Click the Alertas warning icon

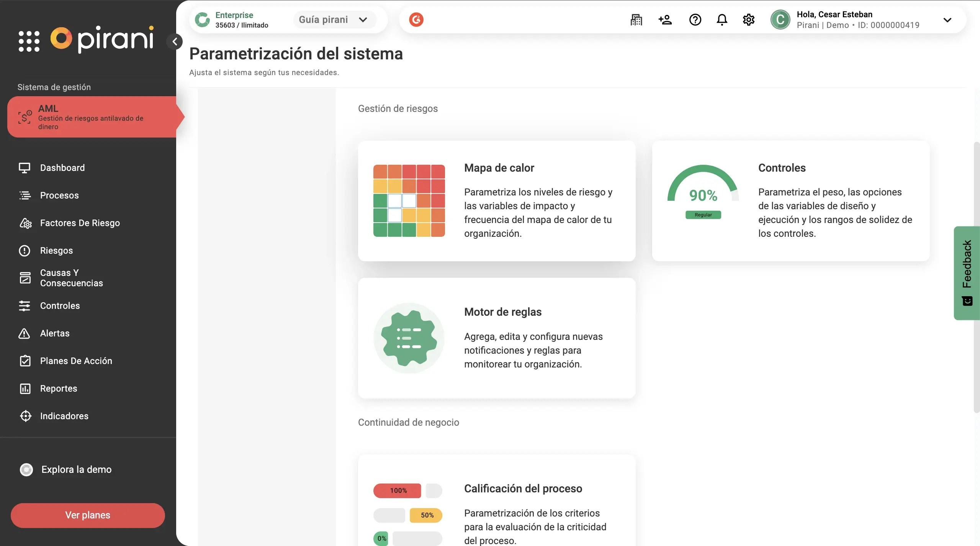click(x=24, y=333)
